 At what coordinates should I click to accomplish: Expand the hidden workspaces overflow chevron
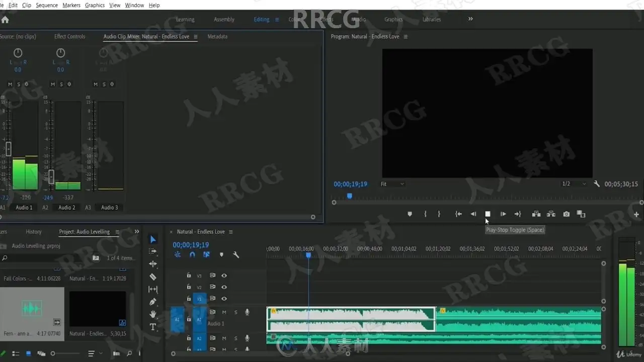pos(470,19)
